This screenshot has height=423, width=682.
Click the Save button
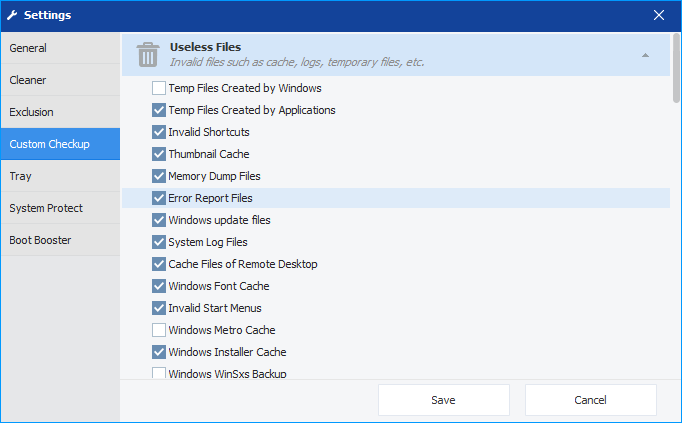tap(444, 400)
